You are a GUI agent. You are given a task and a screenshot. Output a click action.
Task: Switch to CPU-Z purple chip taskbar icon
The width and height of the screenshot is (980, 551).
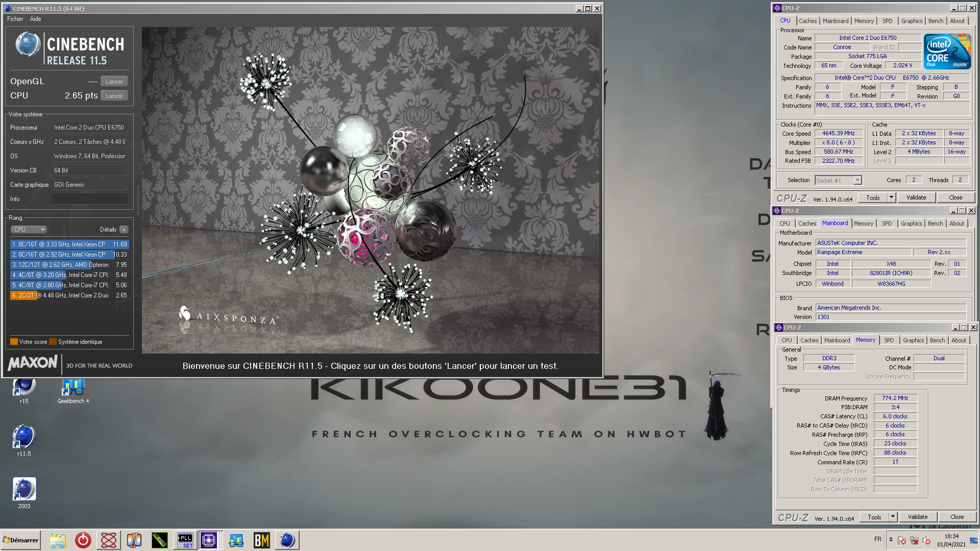209,540
